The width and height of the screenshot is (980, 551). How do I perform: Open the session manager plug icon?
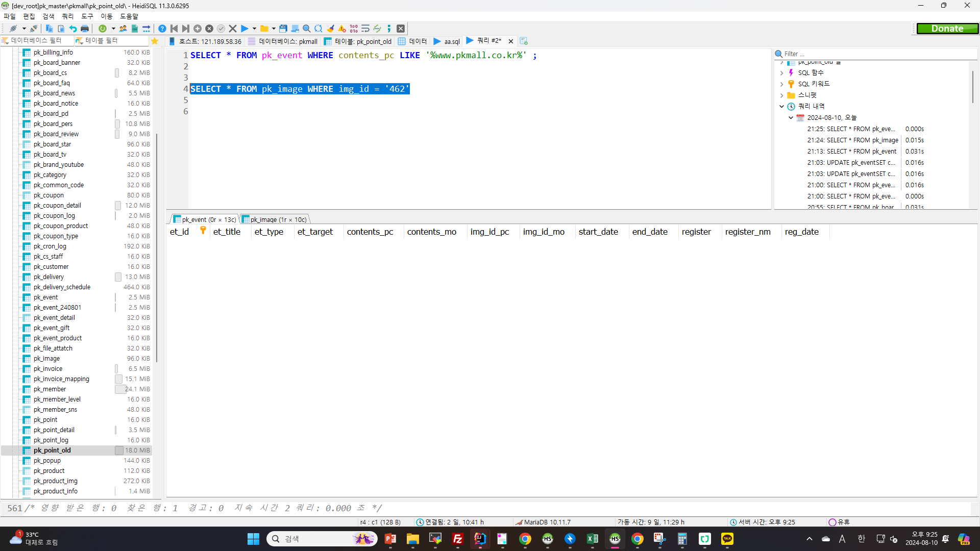pos(13,29)
